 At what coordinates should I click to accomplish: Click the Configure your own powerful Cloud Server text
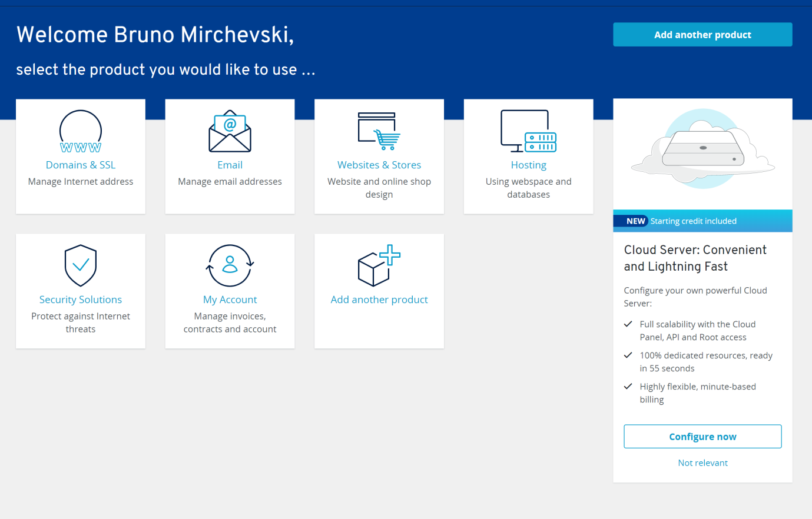(x=695, y=297)
